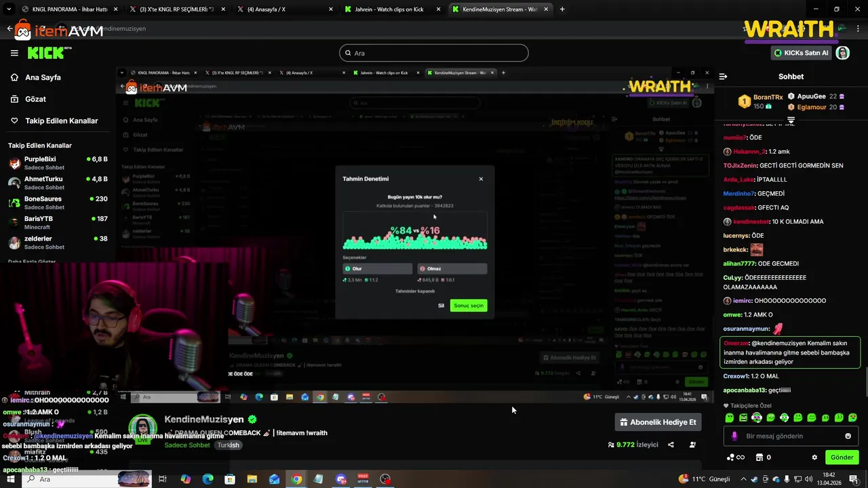Open Microsoft Edge from taskbar
This screenshot has height=488, width=868.
[x=208, y=479]
